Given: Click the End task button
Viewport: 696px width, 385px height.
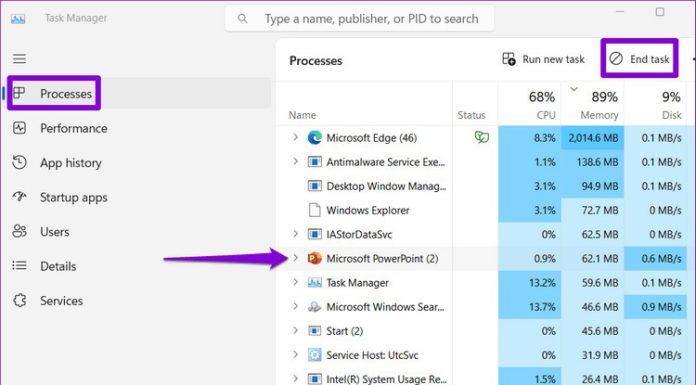Looking at the screenshot, I should click(639, 59).
